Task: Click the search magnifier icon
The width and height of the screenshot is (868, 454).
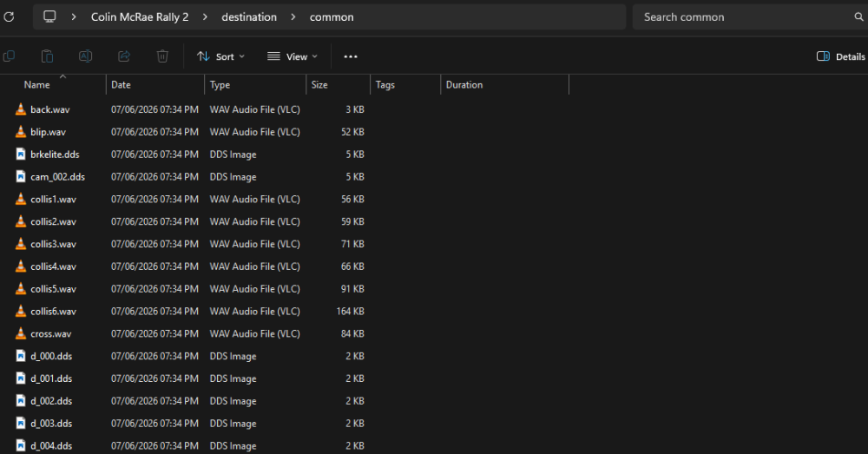Action: [858, 17]
